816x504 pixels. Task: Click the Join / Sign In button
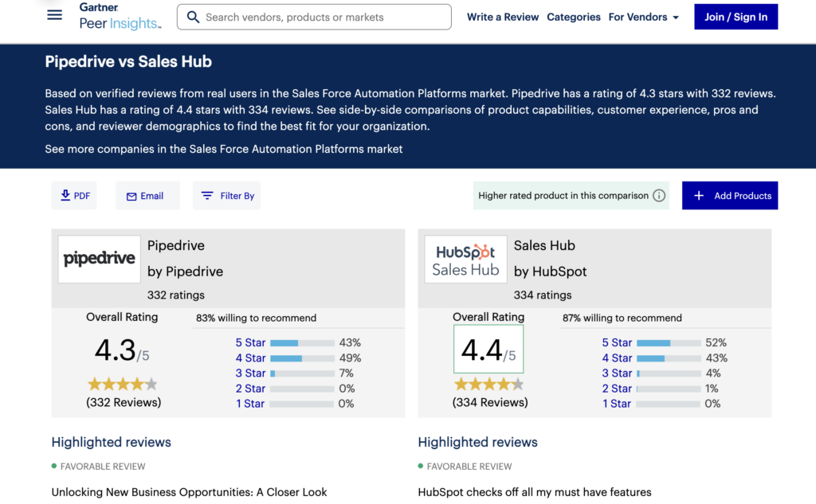[736, 17]
